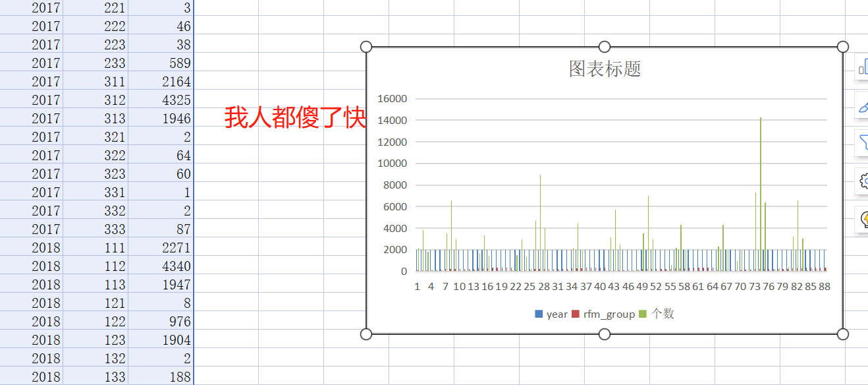Image resolution: width=868 pixels, height=385 pixels.
Task: Select the vertical axis value labels
Action: [x=393, y=185]
